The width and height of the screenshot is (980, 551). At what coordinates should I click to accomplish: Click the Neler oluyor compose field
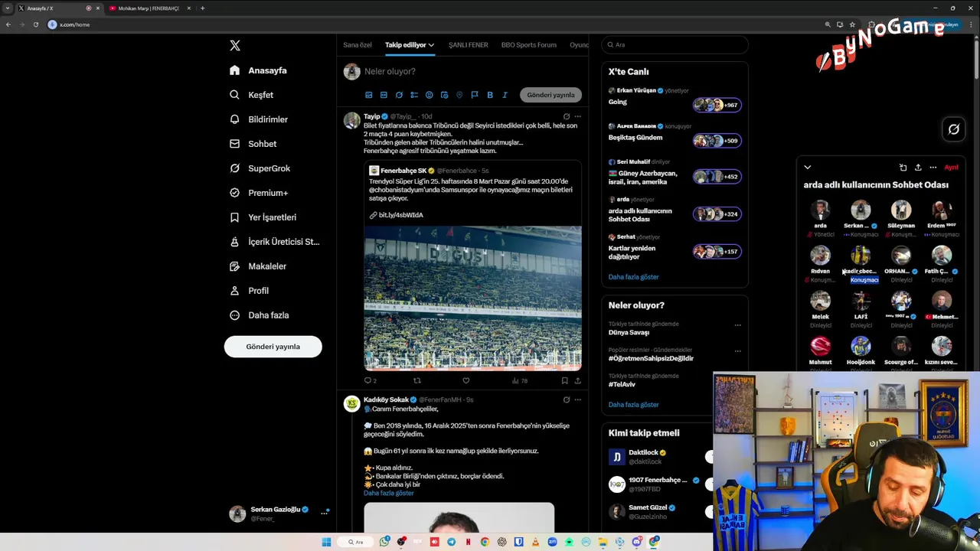(472, 71)
